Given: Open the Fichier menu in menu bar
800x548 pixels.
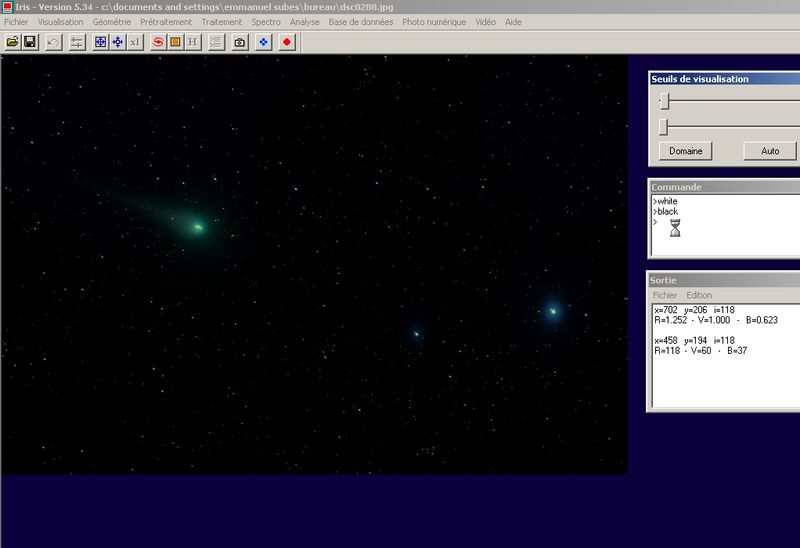Looking at the screenshot, I should (16, 22).
